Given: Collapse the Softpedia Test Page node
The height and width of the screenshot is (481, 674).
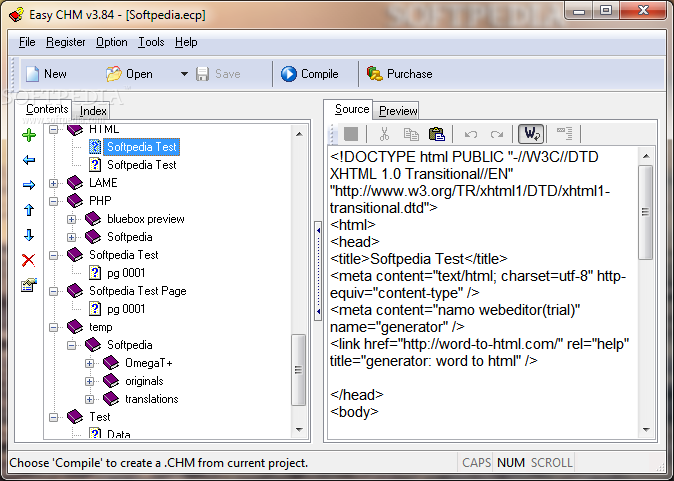Looking at the screenshot, I should click(x=53, y=291).
